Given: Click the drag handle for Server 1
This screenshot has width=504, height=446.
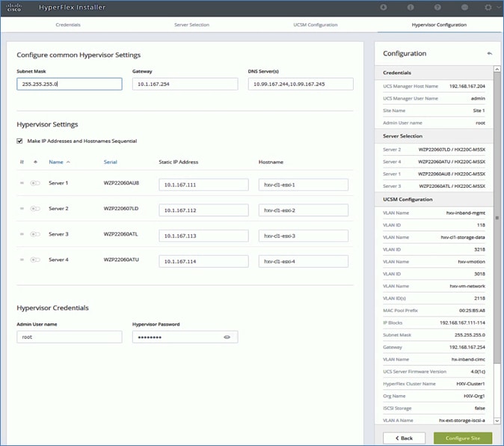Looking at the screenshot, I should (22, 183).
